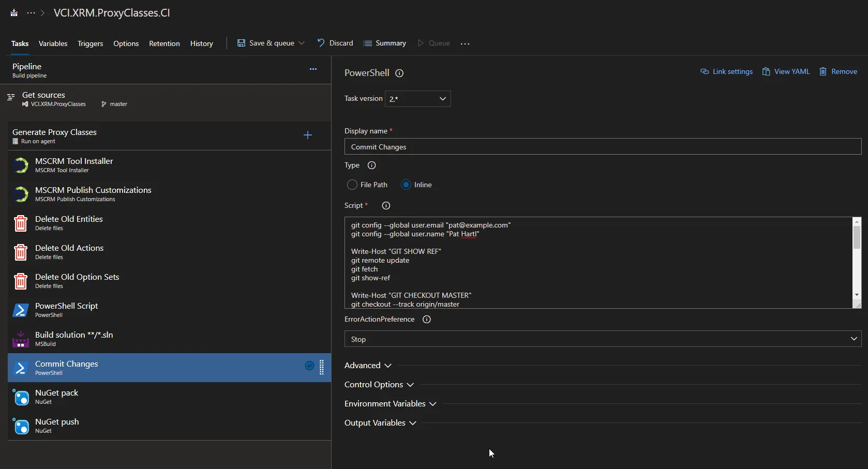Click the View YAML link
The width and height of the screenshot is (868, 469).
(x=786, y=72)
